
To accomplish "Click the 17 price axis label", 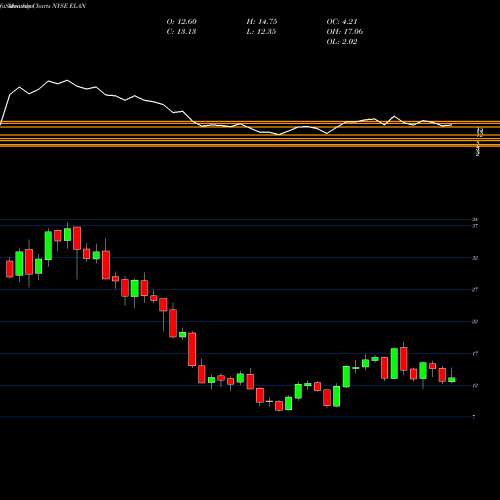I will point(476,353).
